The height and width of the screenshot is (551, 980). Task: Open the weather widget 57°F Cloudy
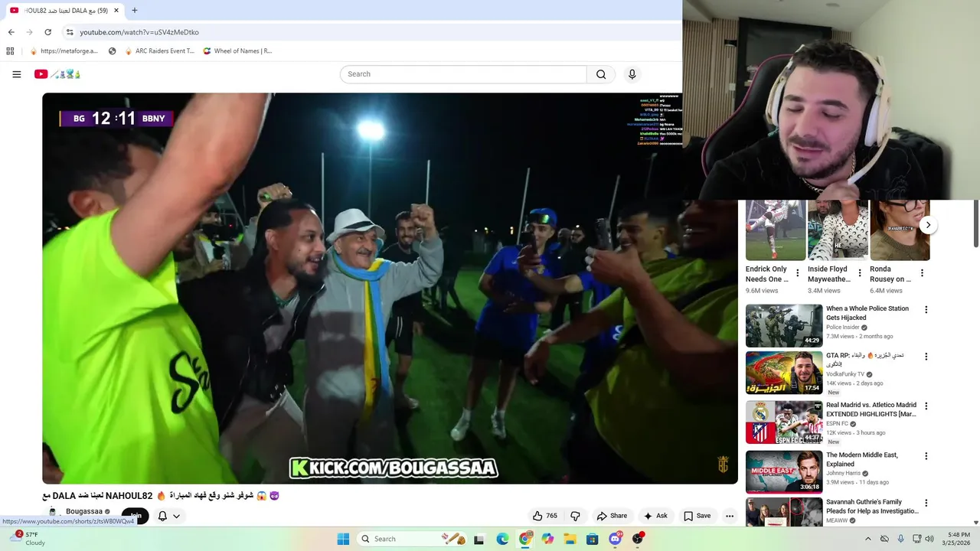[x=28, y=539]
